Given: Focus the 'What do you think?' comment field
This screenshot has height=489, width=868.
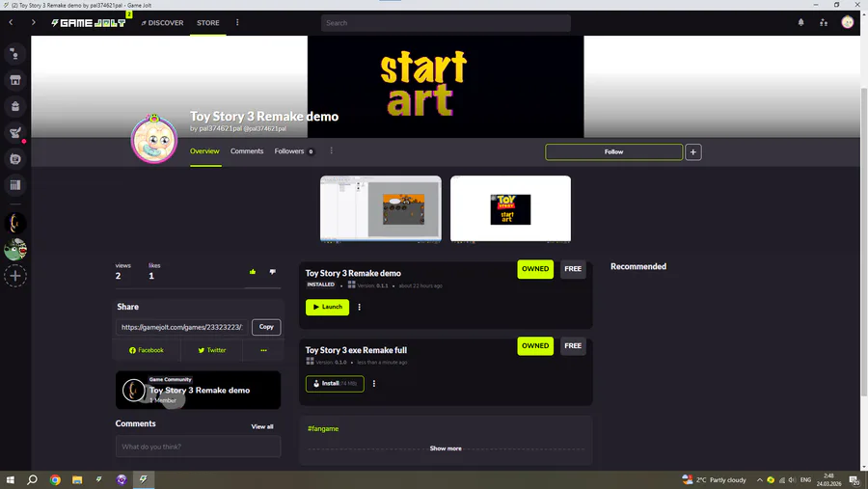Looking at the screenshot, I should pyautogui.click(x=198, y=447).
